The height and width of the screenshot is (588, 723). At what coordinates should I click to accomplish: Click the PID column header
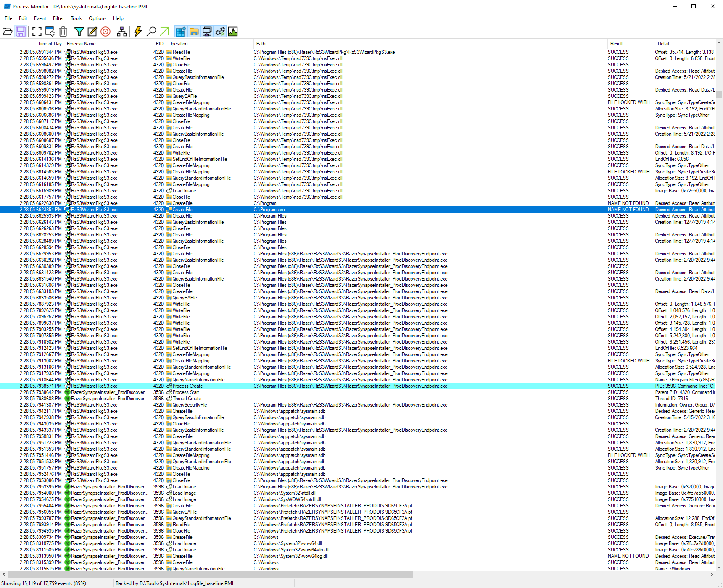[158, 44]
